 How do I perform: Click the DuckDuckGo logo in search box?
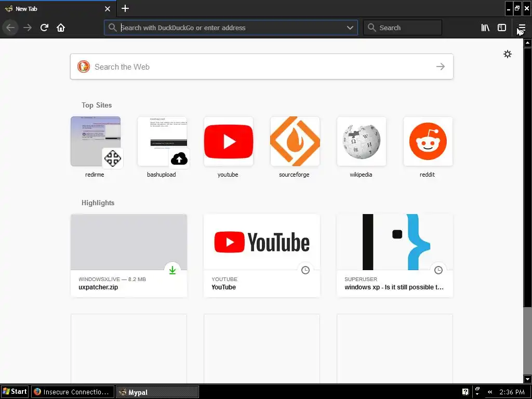84,66
